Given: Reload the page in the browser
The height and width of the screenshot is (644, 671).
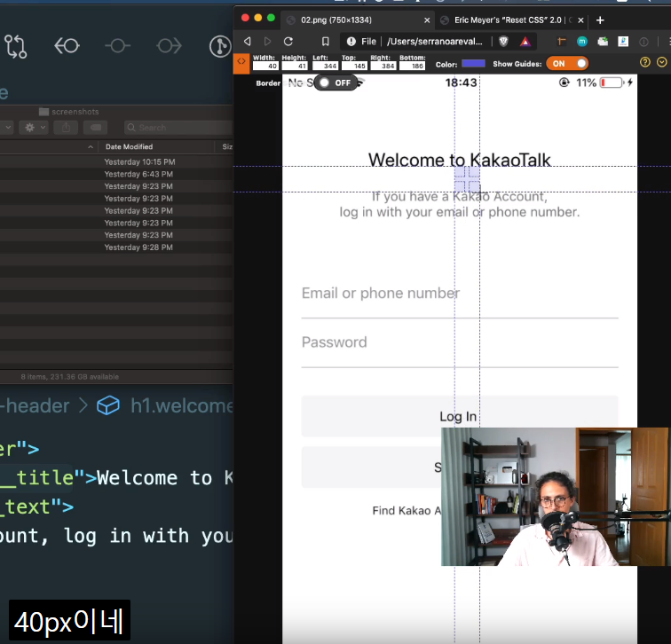Looking at the screenshot, I should (288, 41).
